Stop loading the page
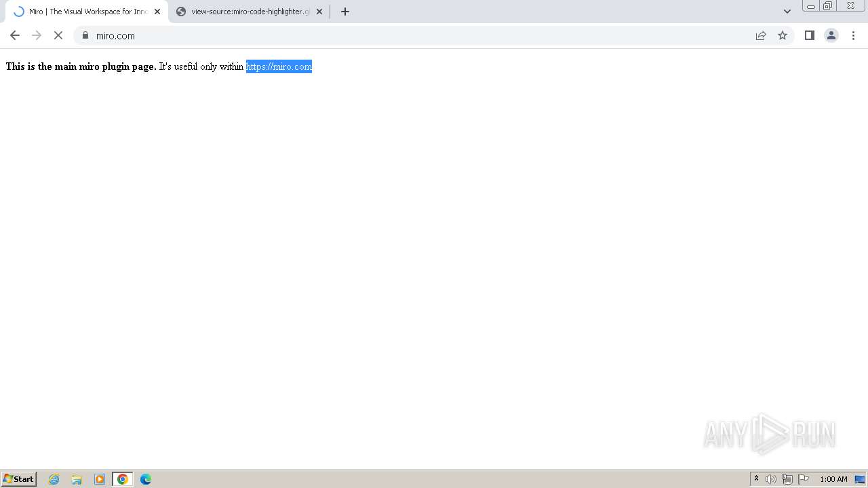868x488 pixels. pos(58,35)
